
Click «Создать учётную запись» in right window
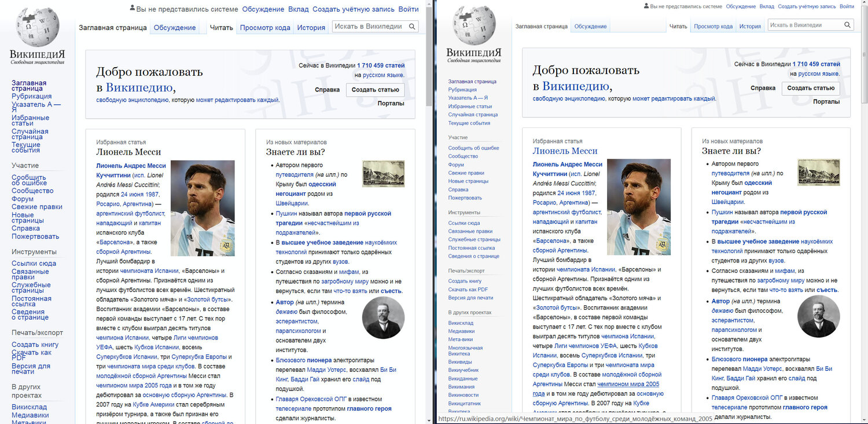coord(807,6)
